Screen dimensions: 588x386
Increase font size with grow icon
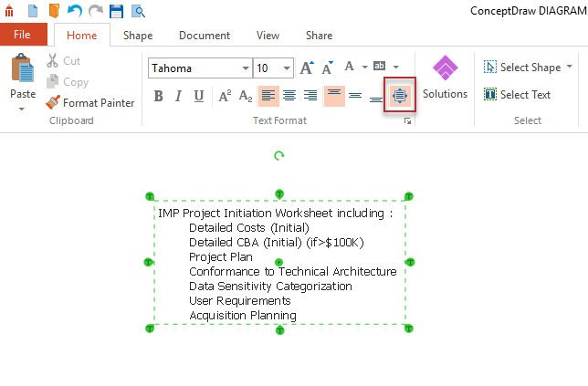point(306,68)
